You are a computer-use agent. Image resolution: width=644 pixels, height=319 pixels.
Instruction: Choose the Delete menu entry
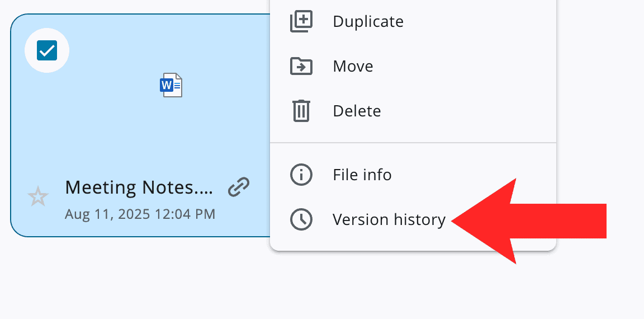[x=357, y=111]
